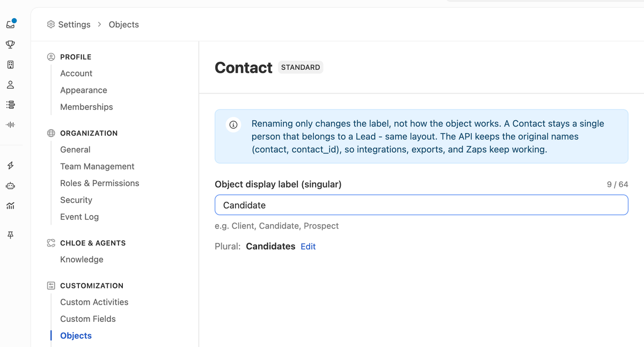Click the example hint text below input
Screen dimensions: 644x347
[x=276, y=226]
